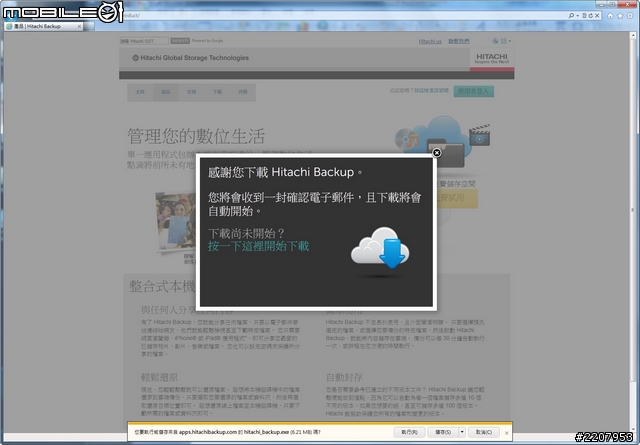Open the dropdown arrow beside 儲存(S)
Image resolution: width=640 pixels, height=445 pixels.
pos(462,432)
